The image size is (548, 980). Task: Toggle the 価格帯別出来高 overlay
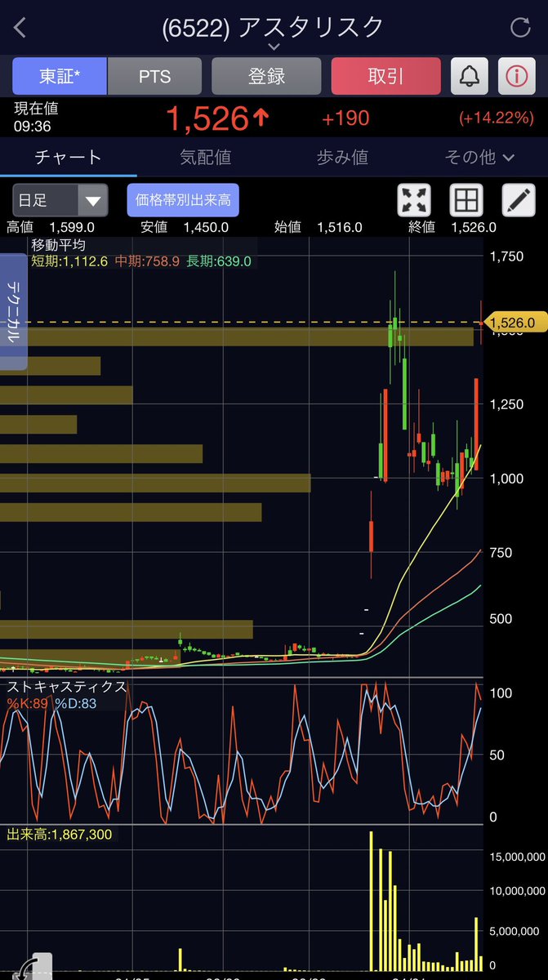(183, 200)
